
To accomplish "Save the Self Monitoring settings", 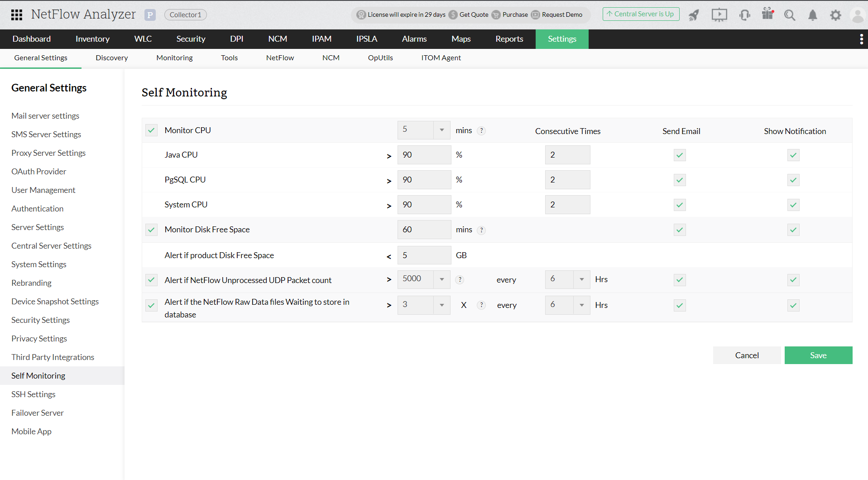I will coord(818,355).
